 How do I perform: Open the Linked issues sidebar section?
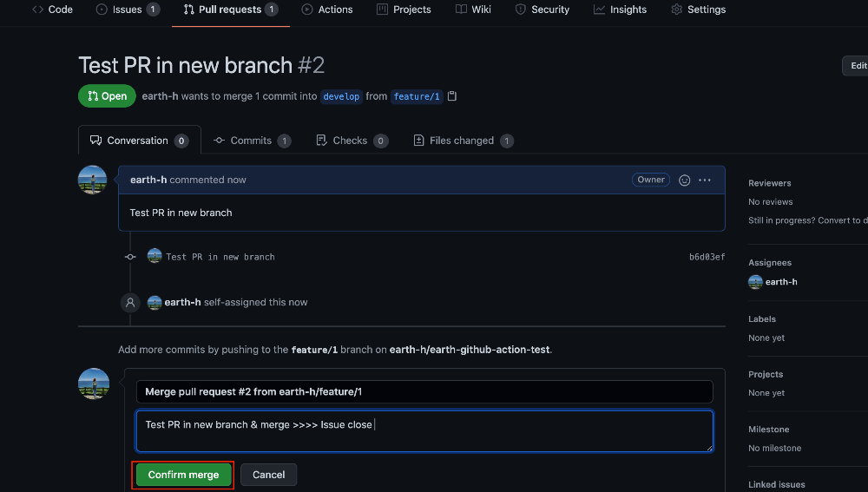point(777,484)
